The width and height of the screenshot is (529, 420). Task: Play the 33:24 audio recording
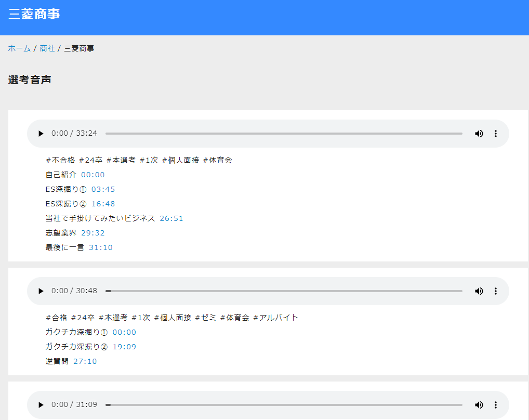click(x=41, y=134)
